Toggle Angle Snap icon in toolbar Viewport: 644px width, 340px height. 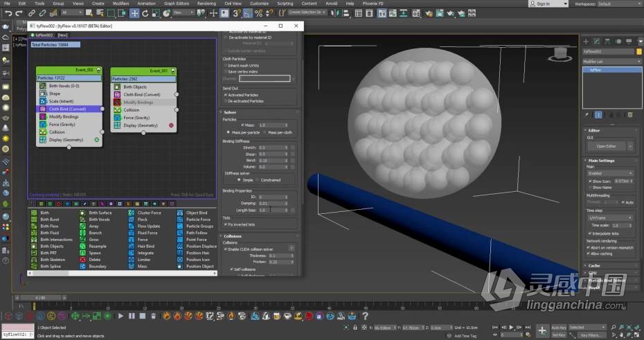pyautogui.click(x=248, y=13)
